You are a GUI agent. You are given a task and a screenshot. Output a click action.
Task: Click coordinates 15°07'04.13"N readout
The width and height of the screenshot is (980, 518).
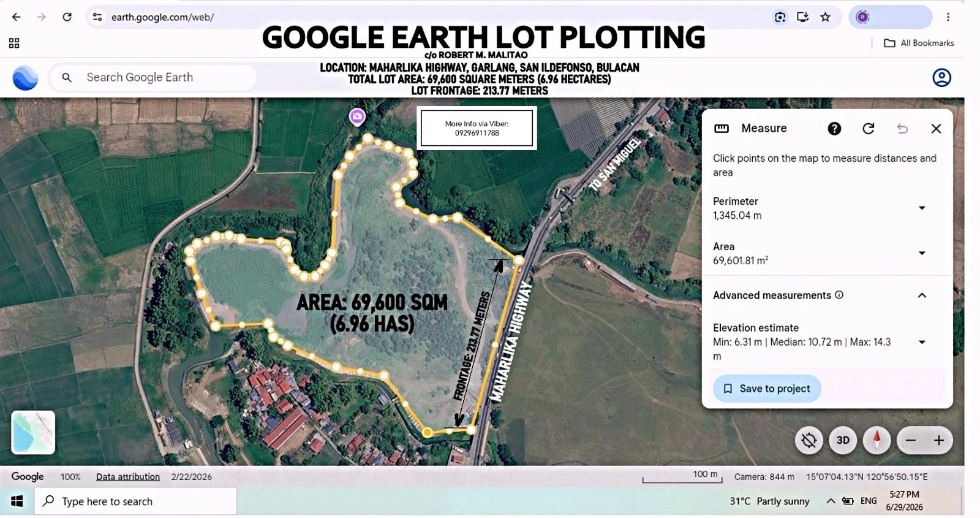coord(867,476)
